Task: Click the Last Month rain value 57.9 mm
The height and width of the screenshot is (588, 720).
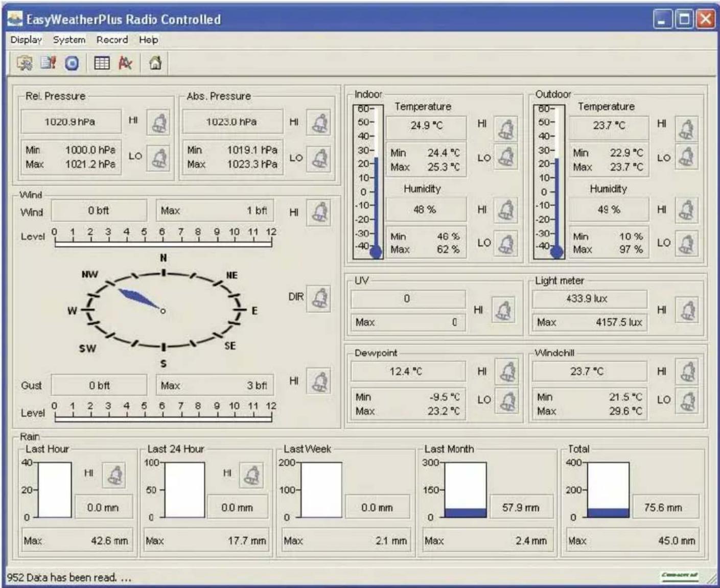Action: 522,507
